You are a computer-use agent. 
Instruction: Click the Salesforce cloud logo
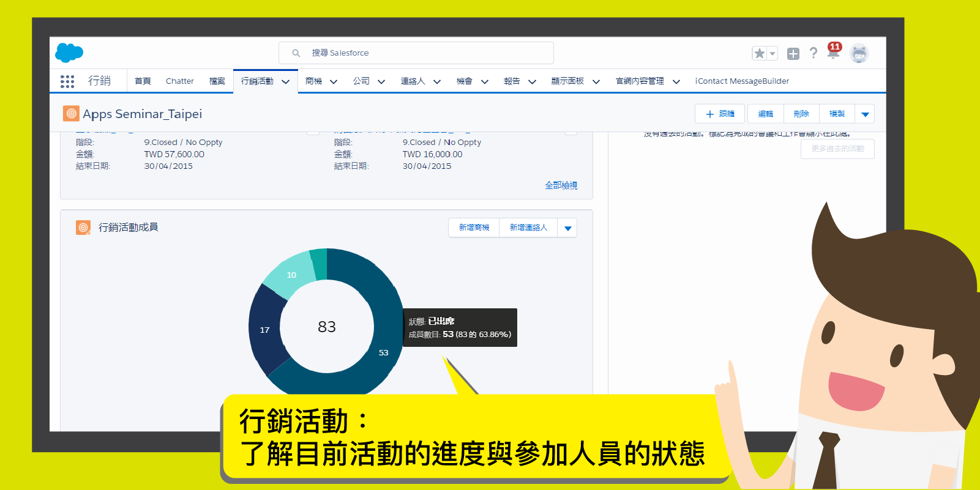[69, 53]
